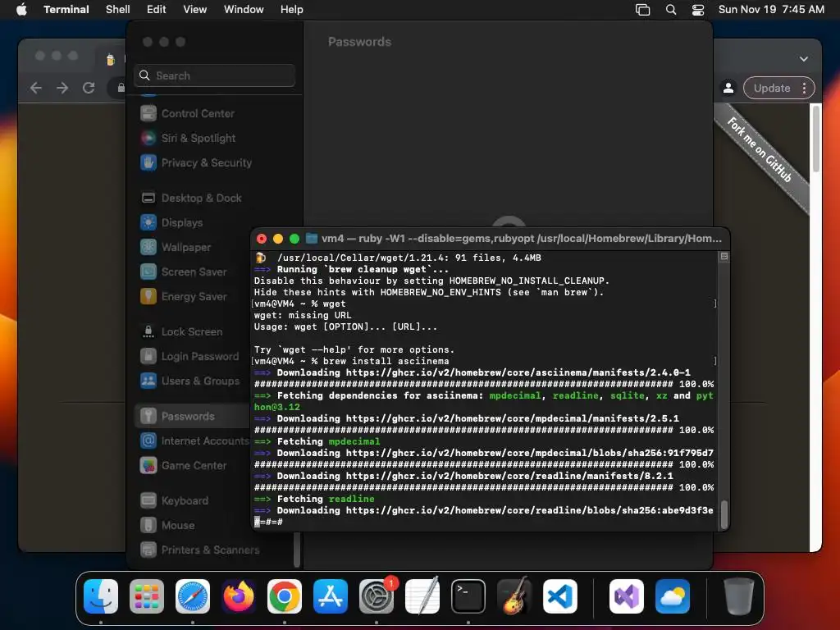Open System Settings dock icon with badge
Screen dimensions: 840x630
coord(377,596)
